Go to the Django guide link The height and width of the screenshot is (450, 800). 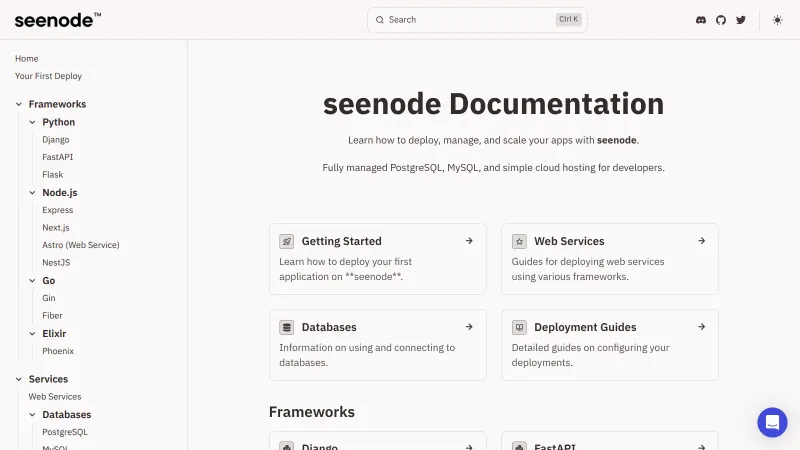pyautogui.click(x=56, y=140)
